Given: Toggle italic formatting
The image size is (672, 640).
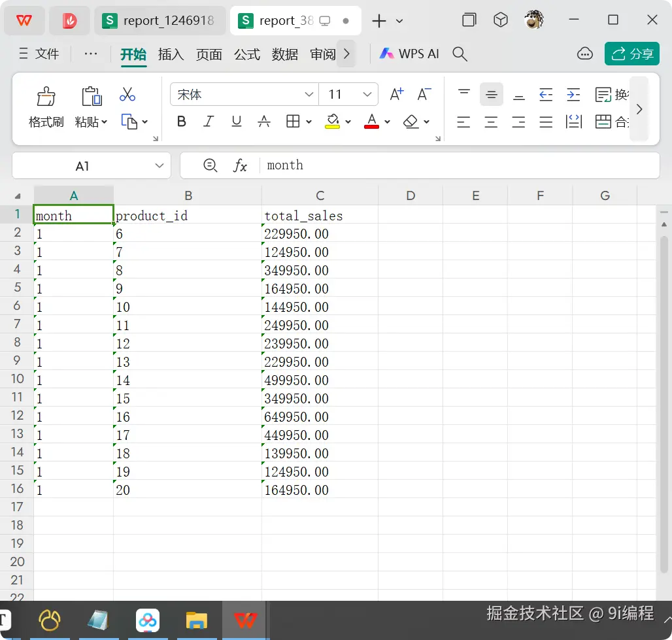Looking at the screenshot, I should coord(209,122).
